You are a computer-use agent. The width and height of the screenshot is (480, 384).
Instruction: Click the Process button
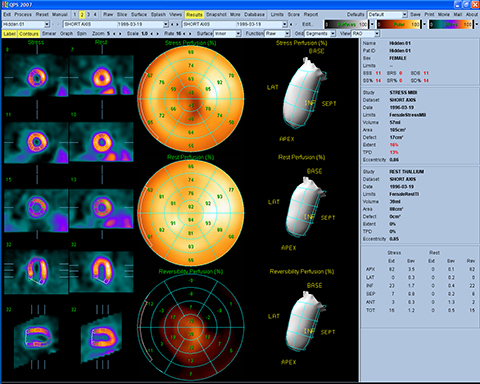[x=23, y=15]
